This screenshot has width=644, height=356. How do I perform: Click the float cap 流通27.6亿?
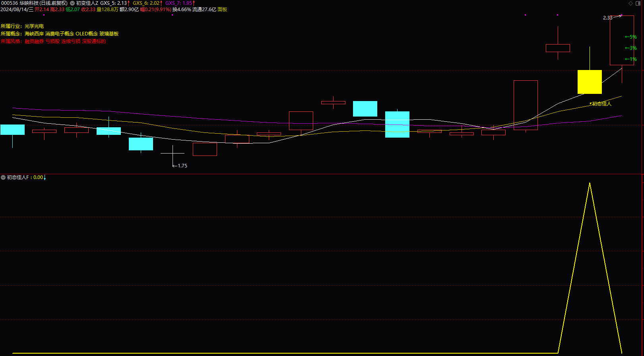(x=204, y=10)
